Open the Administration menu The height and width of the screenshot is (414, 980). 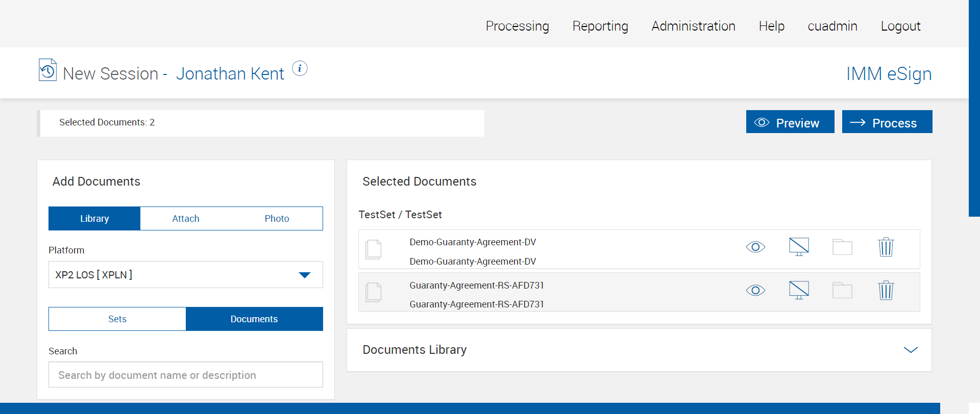(x=693, y=26)
